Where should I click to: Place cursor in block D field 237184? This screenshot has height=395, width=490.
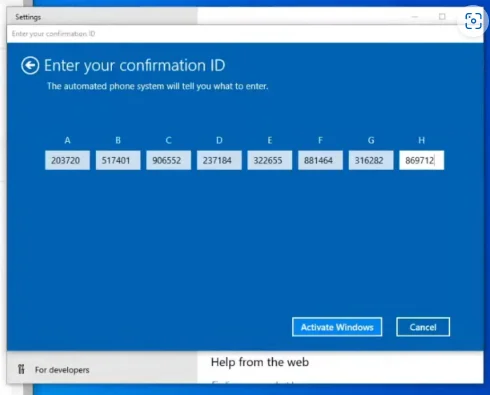(219, 160)
